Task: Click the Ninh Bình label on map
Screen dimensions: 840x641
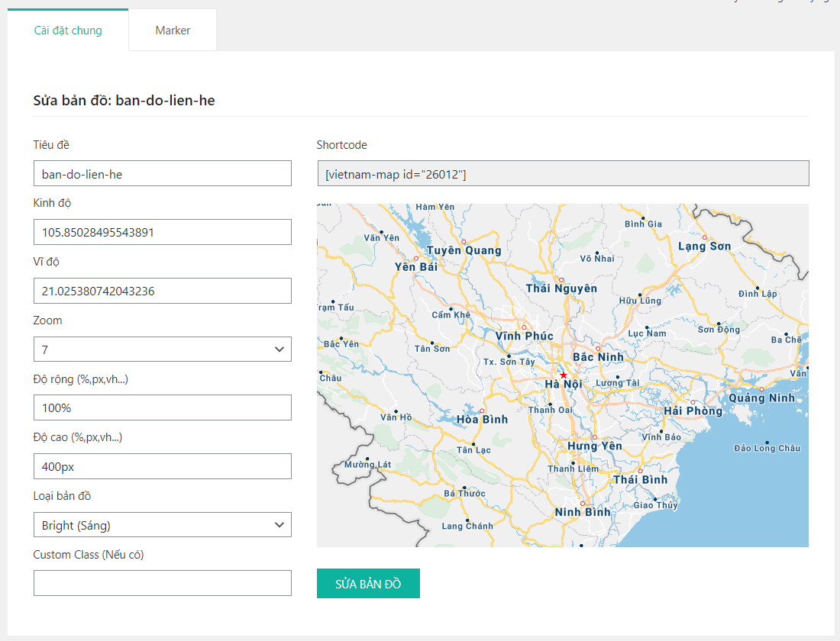Action: click(x=583, y=513)
